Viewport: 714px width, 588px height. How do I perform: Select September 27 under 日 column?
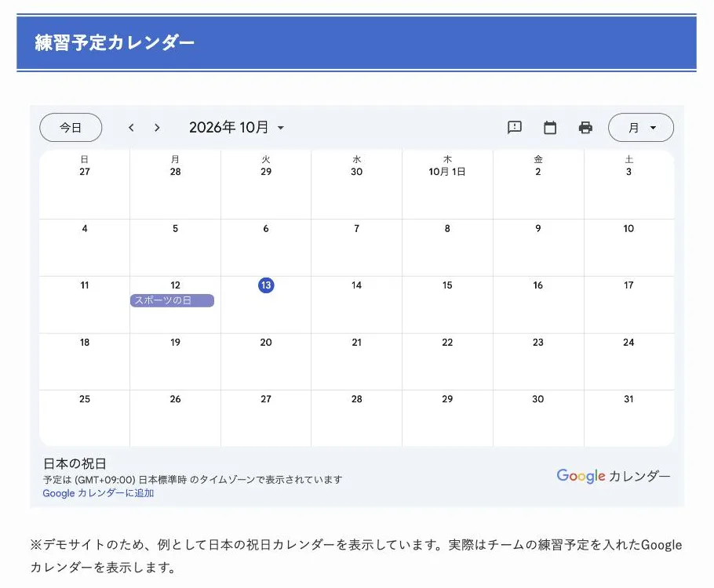pos(85,172)
